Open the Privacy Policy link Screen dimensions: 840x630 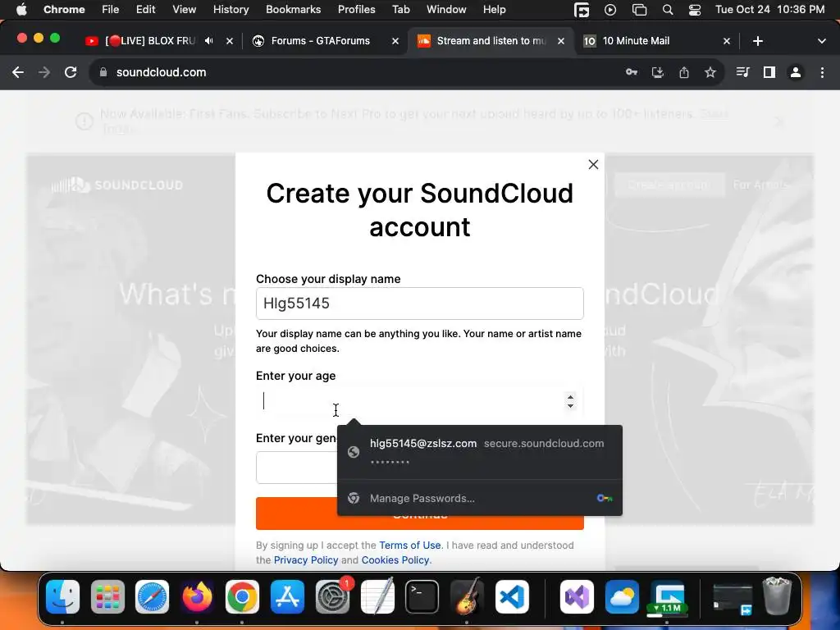(306, 559)
